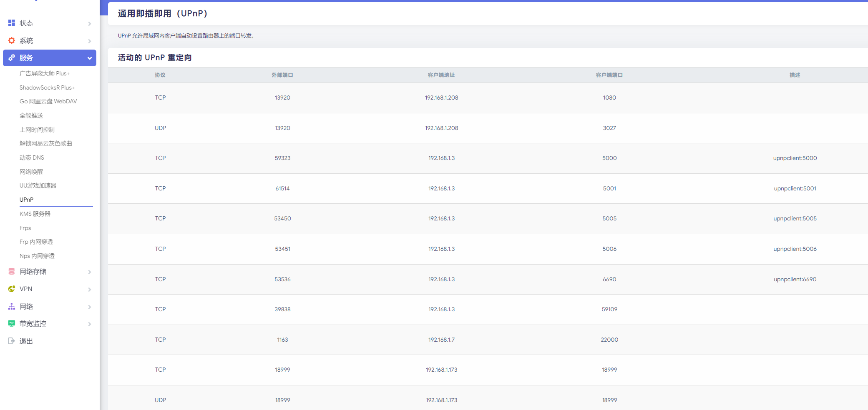Open Frp 内网穿透 page
Viewport: 868px width, 410px height.
click(x=36, y=242)
